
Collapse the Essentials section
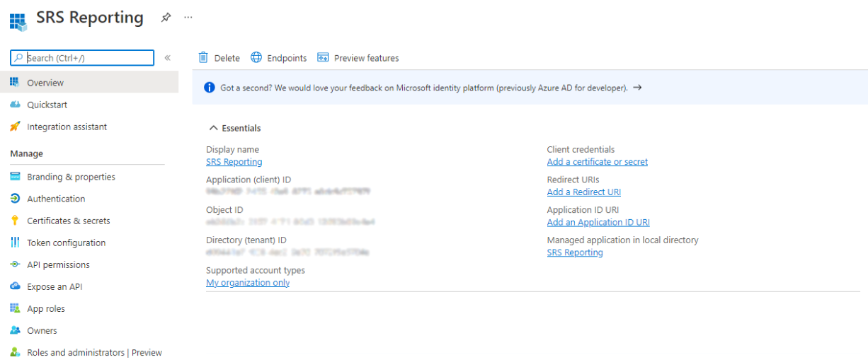pos(213,128)
